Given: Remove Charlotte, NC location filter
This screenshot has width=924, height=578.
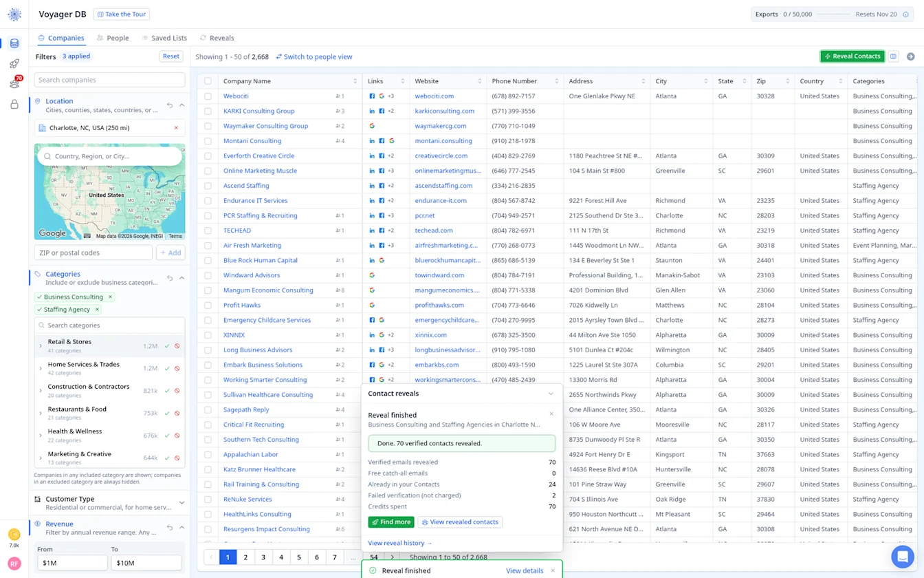Looking at the screenshot, I should [x=176, y=128].
